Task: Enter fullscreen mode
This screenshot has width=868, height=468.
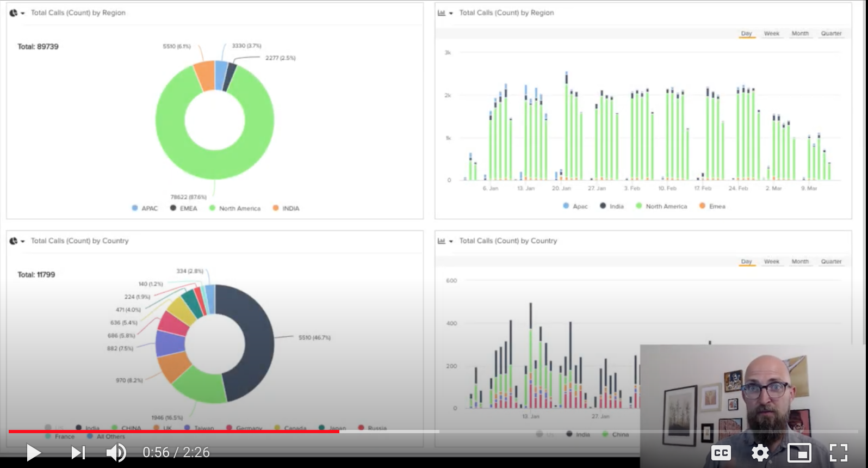Action: pos(838,452)
